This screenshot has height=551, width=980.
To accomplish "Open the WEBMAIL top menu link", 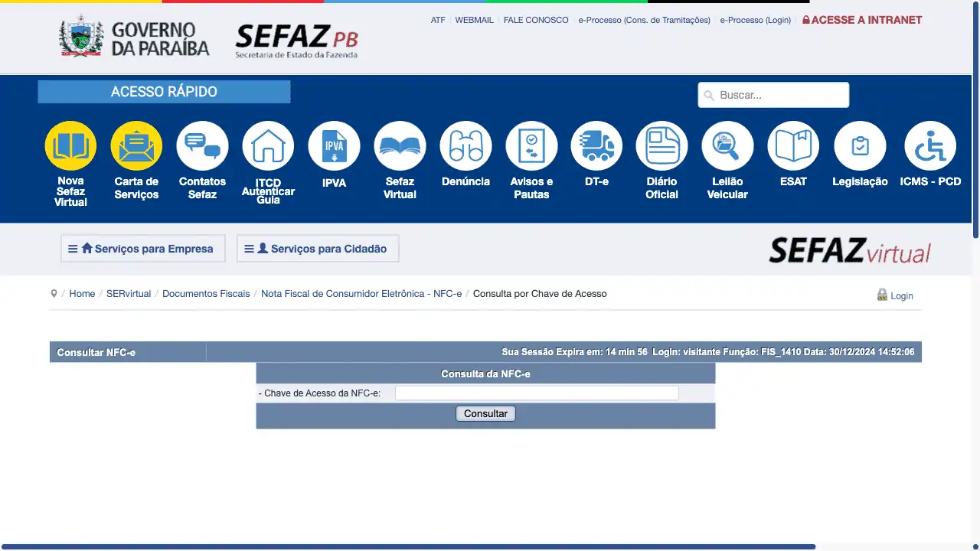I will coord(474,20).
